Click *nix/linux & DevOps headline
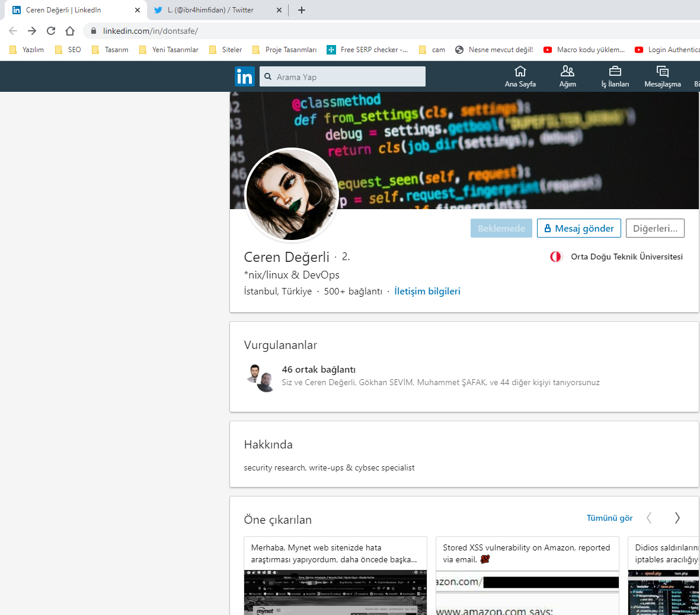Viewport: 700px width, 615px height. point(292,274)
